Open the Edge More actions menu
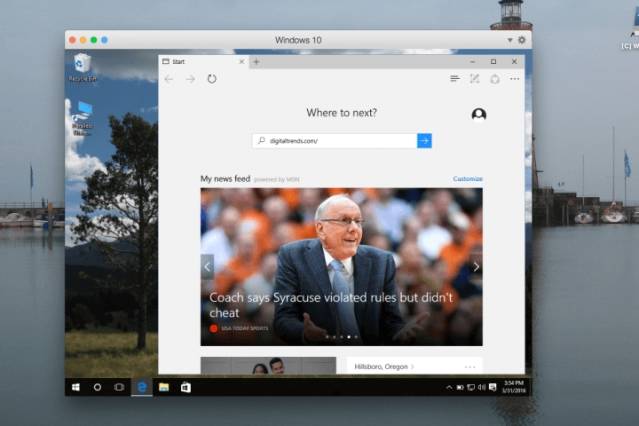The height and width of the screenshot is (426, 639). click(x=515, y=79)
